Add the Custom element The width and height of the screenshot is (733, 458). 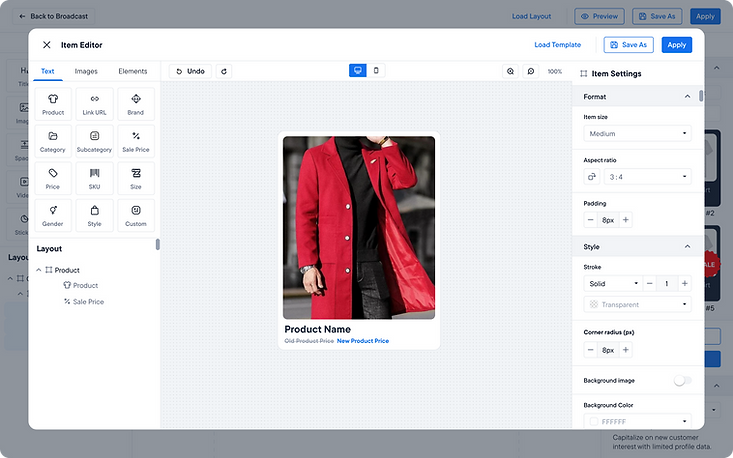click(x=136, y=215)
